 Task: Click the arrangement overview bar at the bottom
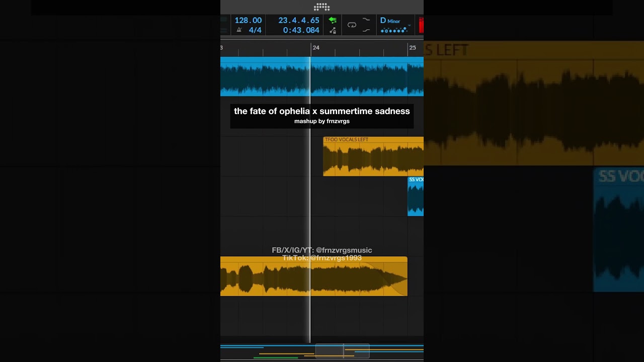[322, 351]
